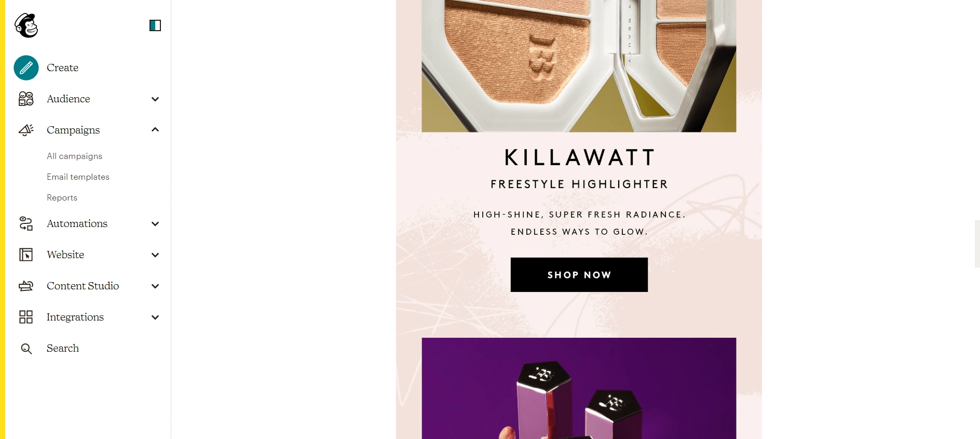Toggle the sidebar collapse icon
This screenshot has height=439, width=980.
[155, 25]
